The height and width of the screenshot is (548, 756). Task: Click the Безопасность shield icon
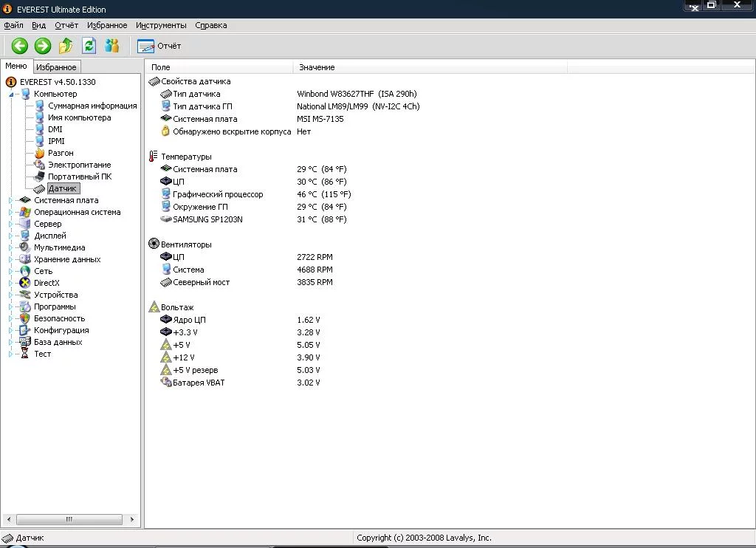point(25,318)
